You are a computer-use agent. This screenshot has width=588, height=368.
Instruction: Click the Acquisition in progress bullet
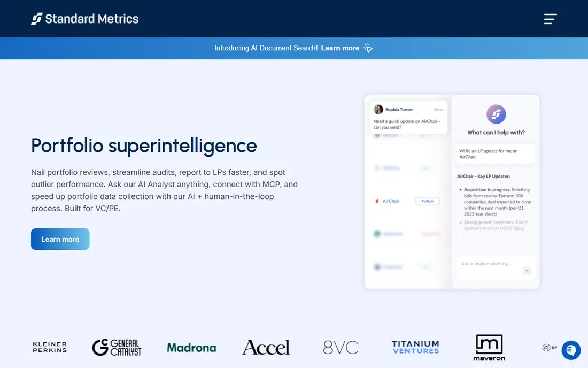pyautogui.click(x=496, y=202)
